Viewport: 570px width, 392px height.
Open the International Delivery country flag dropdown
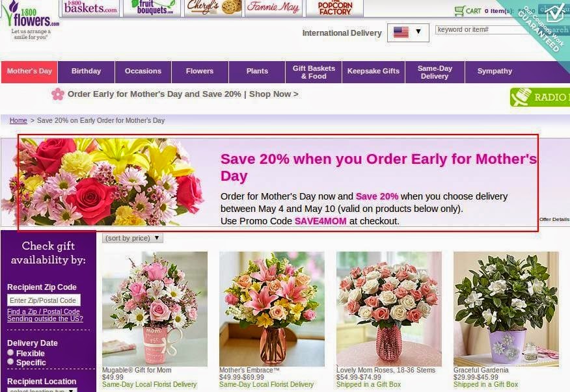pyautogui.click(x=408, y=33)
